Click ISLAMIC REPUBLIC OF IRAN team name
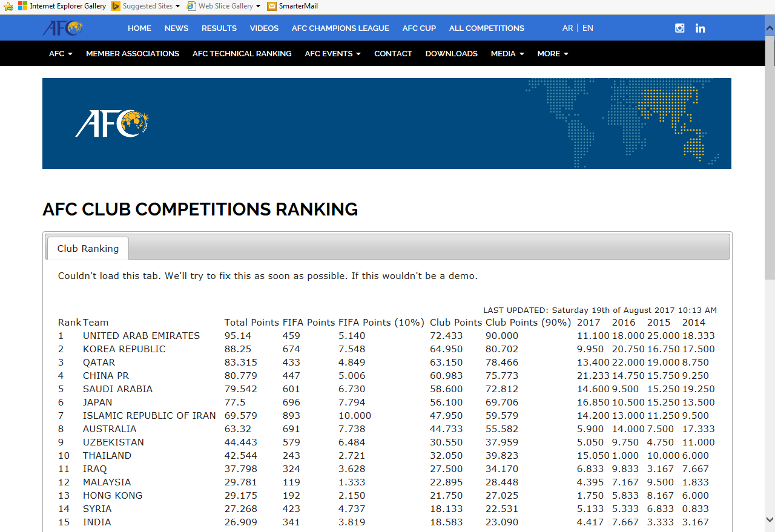The width and height of the screenshot is (775, 532). click(x=150, y=415)
